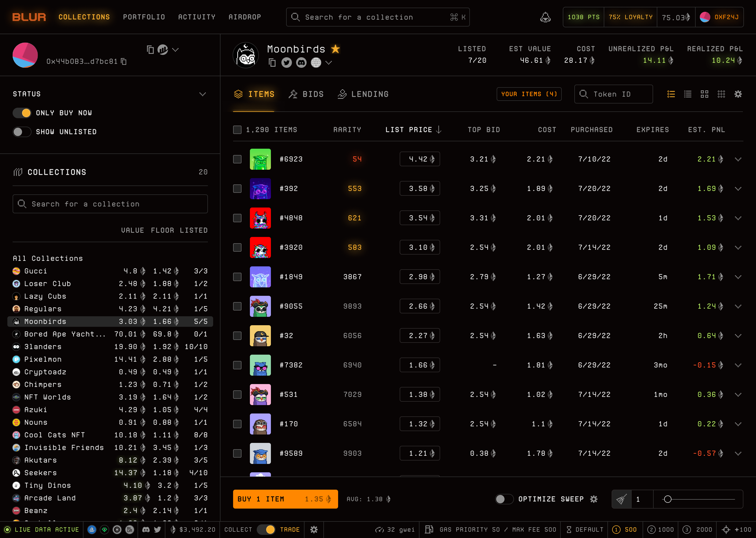Screen dimensions: 756x538
Task: Expand row details for #7382
Action: pos(738,365)
